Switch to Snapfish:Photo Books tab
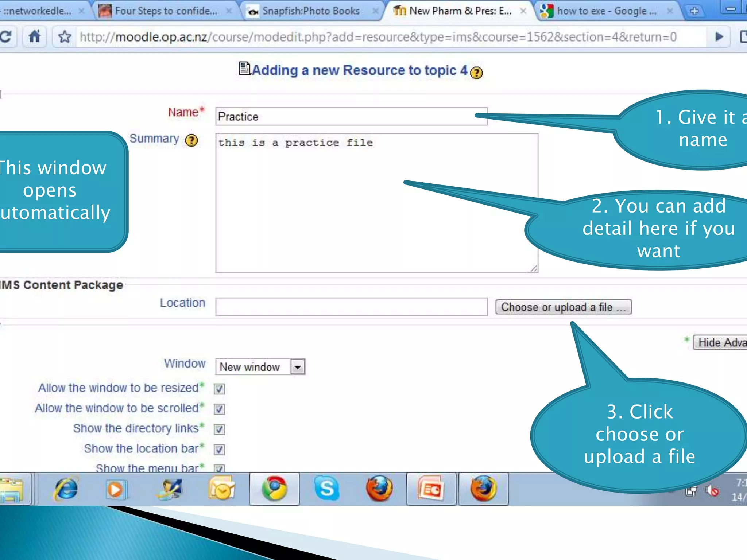 point(311,11)
